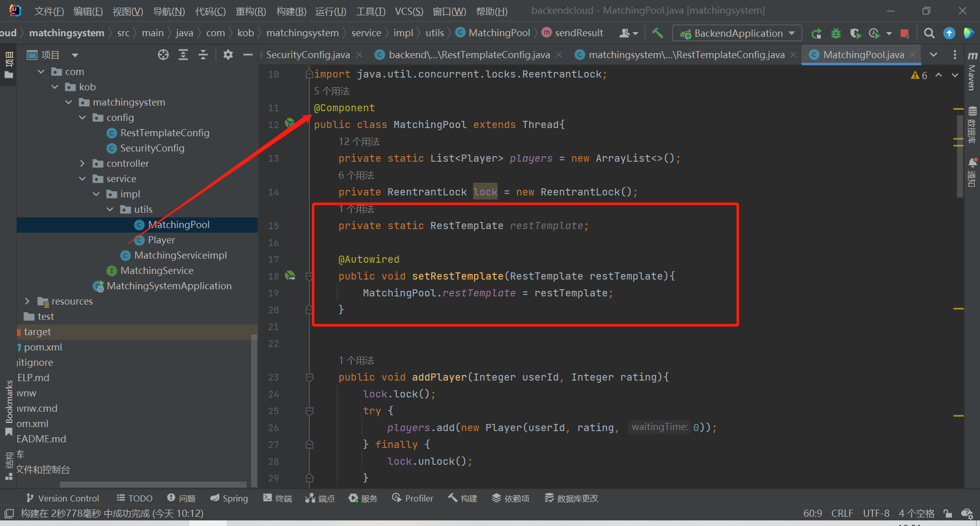Start debugging with the bug icon
Viewport: 980px width, 526px height.
(836, 34)
